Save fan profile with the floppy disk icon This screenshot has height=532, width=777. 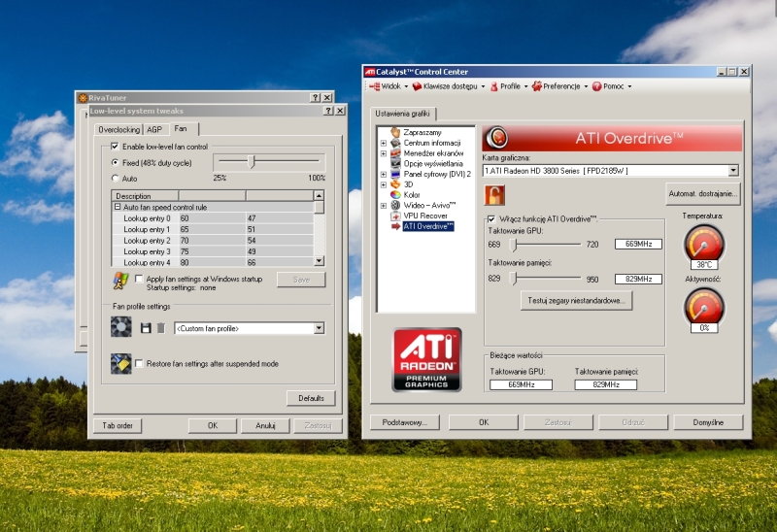(x=146, y=328)
